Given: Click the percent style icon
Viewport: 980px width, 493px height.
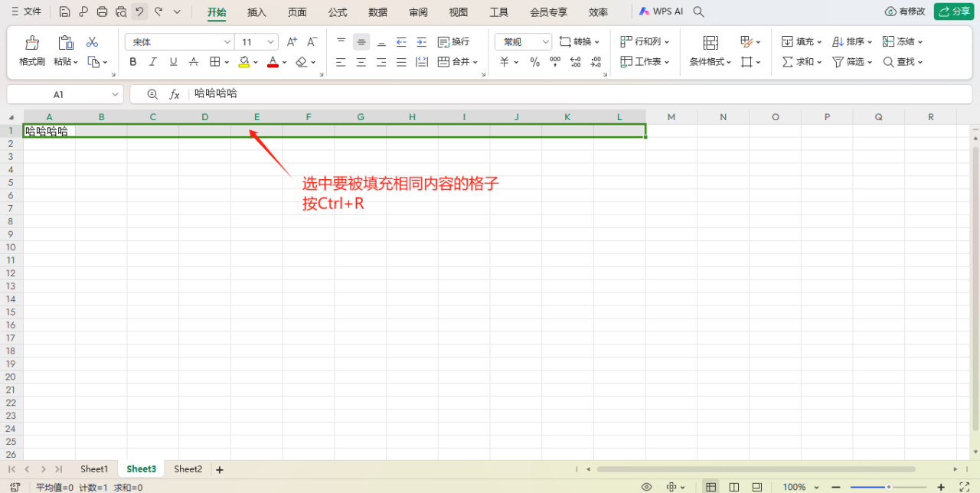Looking at the screenshot, I should [x=534, y=62].
